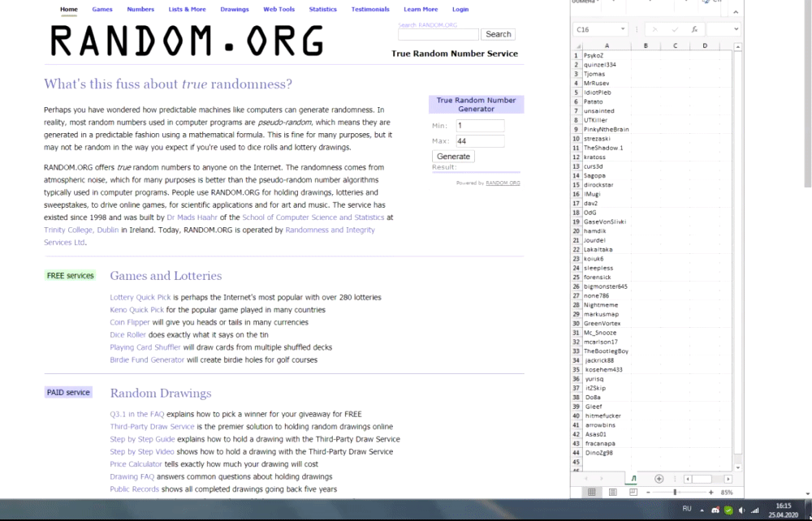Click vertical scrollbar down arrow in Excel
This screenshot has height=521, width=812.
738,467
